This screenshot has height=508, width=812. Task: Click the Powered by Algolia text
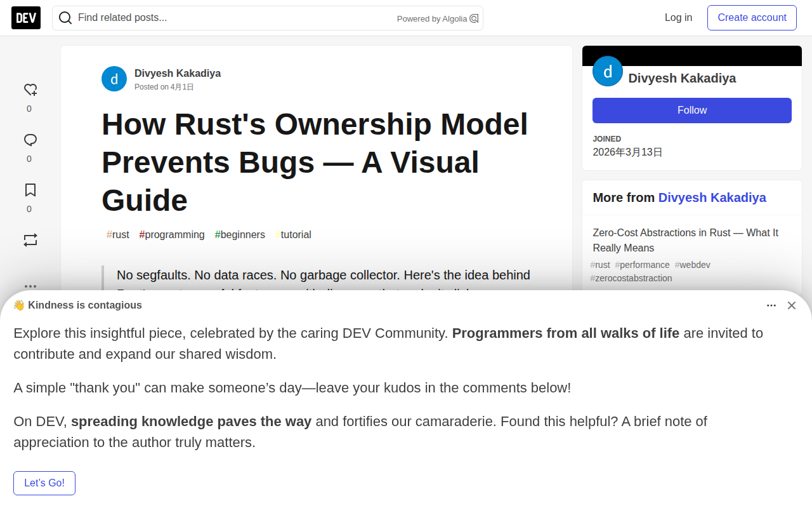click(x=432, y=19)
